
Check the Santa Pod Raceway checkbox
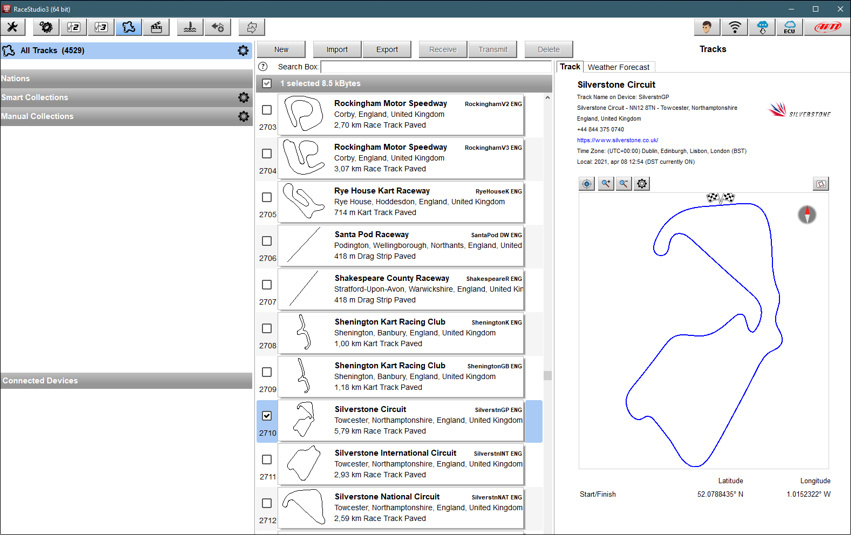click(x=267, y=241)
